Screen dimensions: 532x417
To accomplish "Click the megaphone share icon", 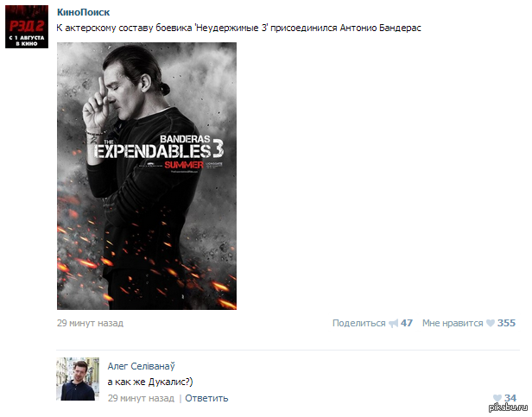I will pos(393,323).
